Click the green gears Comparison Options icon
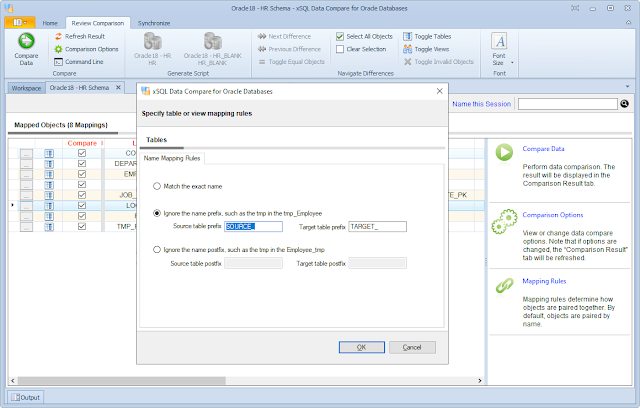Screen dimensions: 640x408 coord(504,222)
